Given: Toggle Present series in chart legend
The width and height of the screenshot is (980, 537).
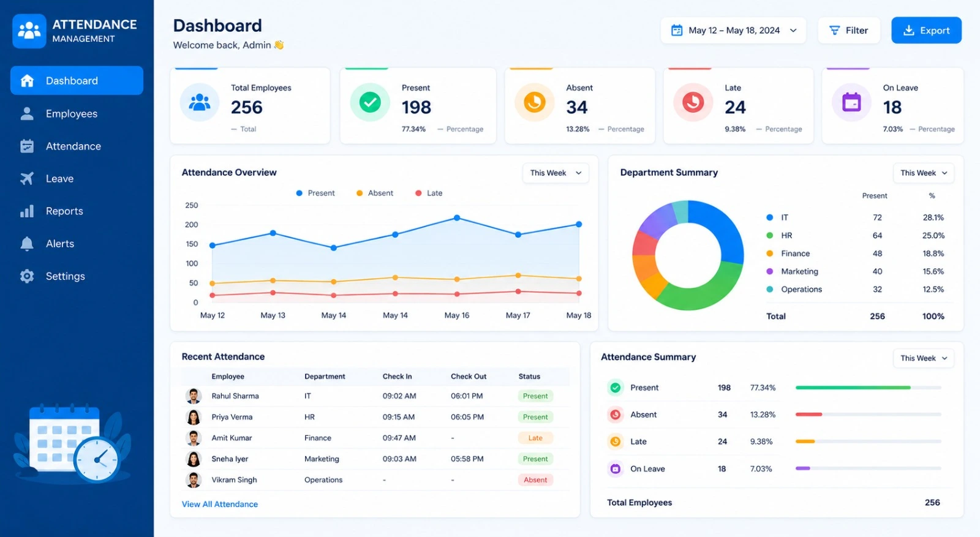Looking at the screenshot, I should click(x=315, y=193).
